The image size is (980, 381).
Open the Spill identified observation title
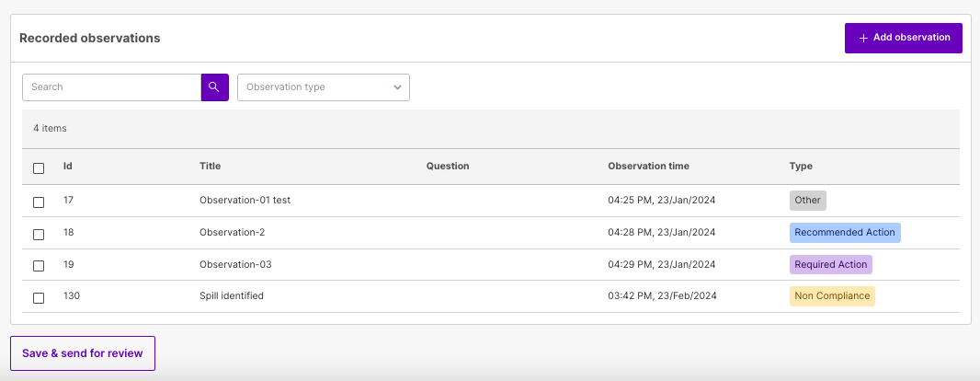pyautogui.click(x=232, y=295)
